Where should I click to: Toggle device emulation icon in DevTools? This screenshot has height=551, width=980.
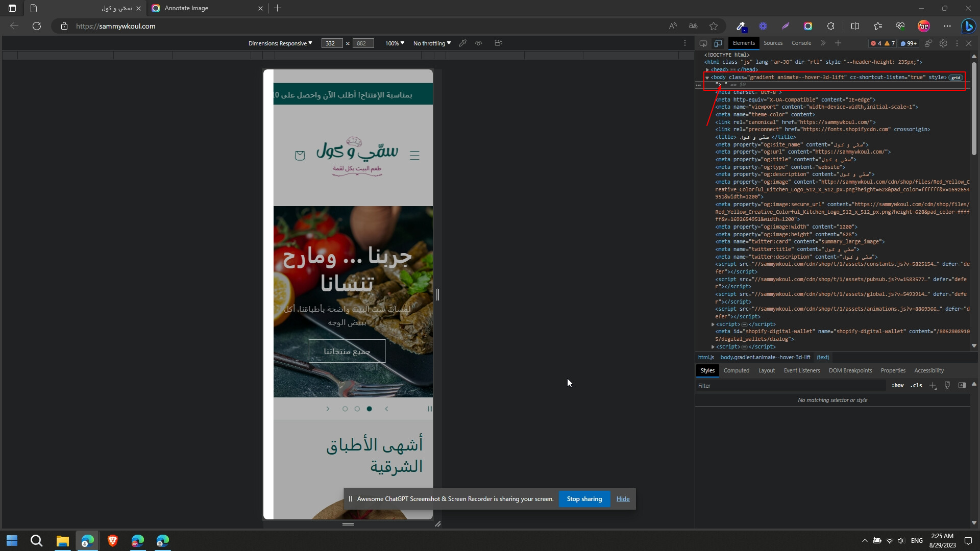tap(718, 43)
